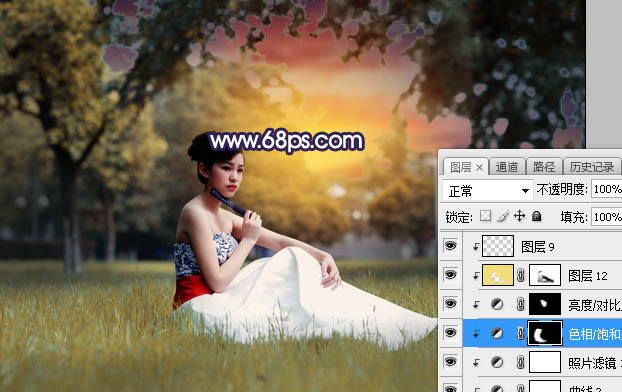This screenshot has height=392, width=622.
Task: Select the 图层 12 layer mask thumbnail
Action: [545, 275]
